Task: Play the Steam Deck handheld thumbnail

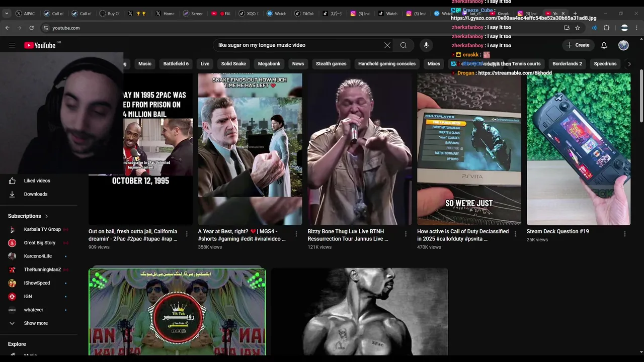Action: point(579,149)
